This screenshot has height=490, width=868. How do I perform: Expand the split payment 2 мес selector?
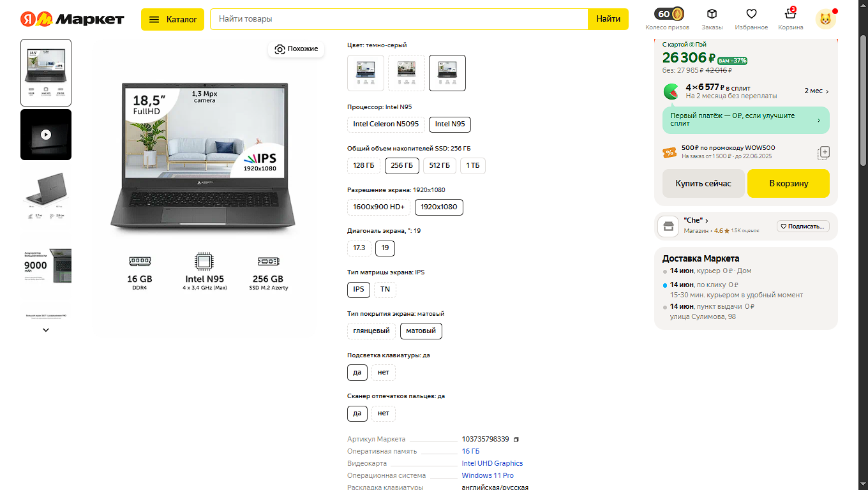(816, 91)
